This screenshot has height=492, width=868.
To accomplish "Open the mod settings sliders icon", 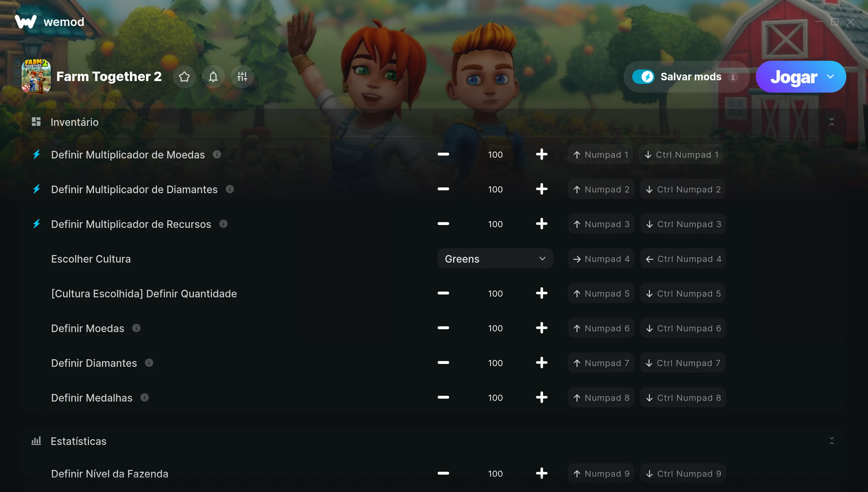I will [242, 77].
